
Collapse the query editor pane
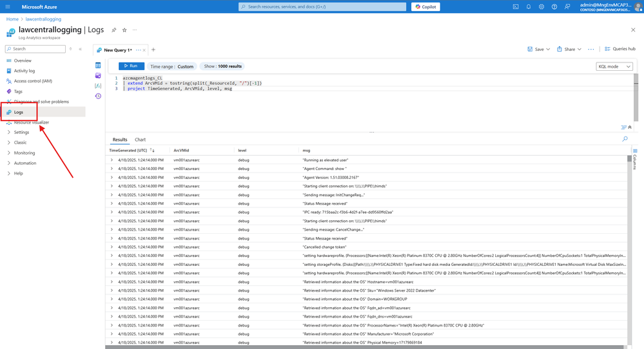pos(630,127)
